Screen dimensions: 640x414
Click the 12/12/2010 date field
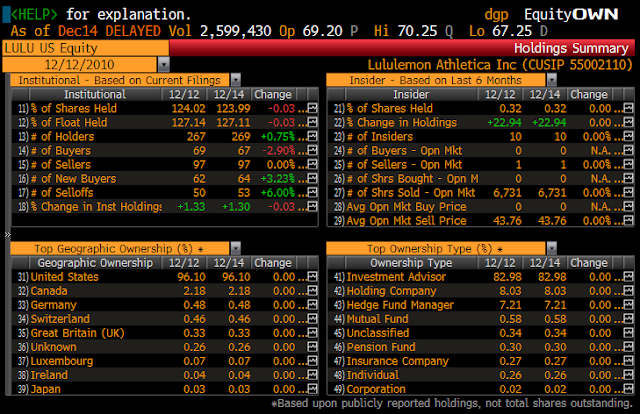pyautogui.click(x=80, y=65)
